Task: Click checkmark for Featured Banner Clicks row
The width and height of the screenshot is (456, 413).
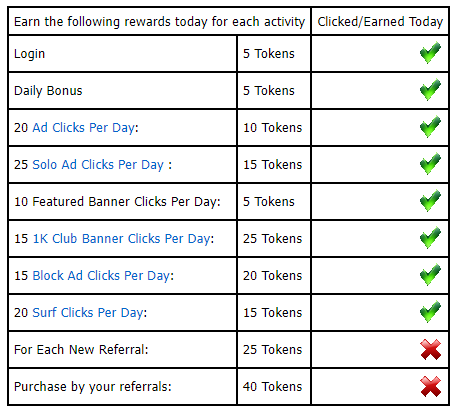Action: tap(430, 201)
